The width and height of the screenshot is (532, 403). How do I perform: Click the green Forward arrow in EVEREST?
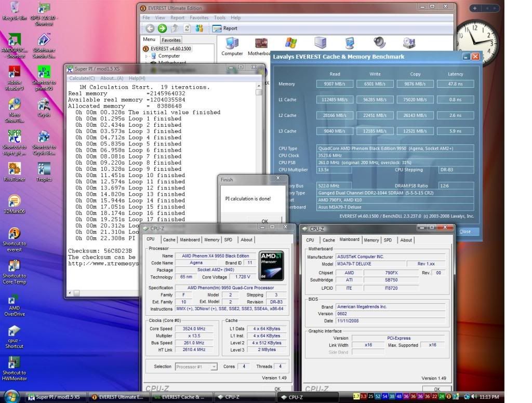(163, 29)
